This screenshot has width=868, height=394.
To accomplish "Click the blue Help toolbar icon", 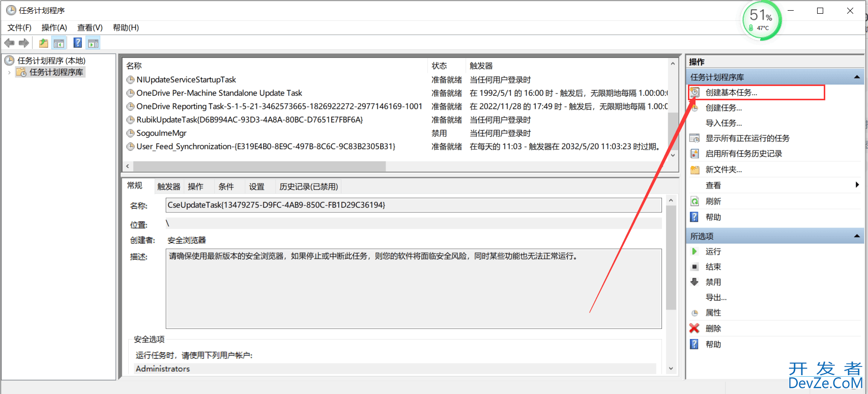I will pyautogui.click(x=78, y=43).
